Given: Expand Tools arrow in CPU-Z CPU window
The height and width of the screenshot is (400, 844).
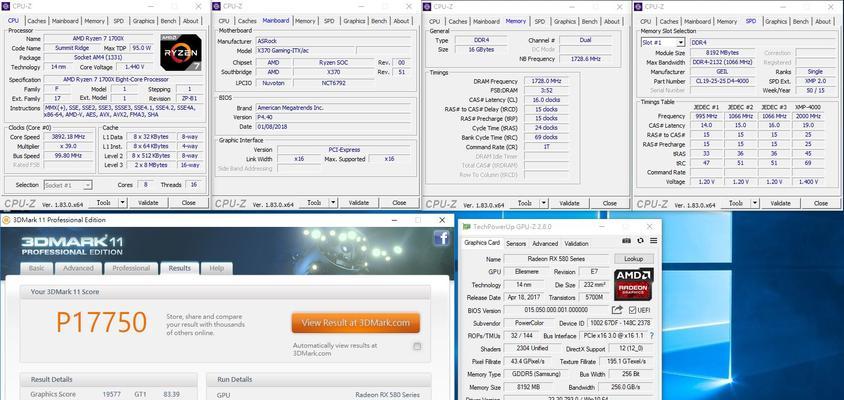Looking at the screenshot, I should 123,203.
